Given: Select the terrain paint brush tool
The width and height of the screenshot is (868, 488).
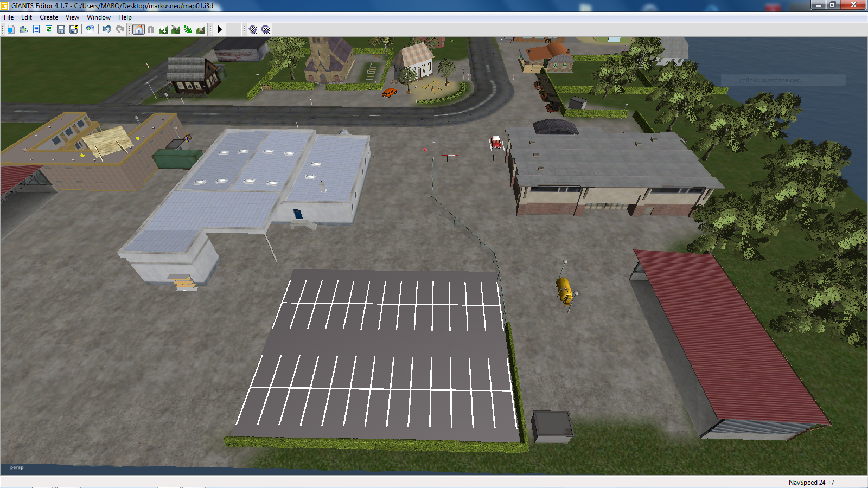Looking at the screenshot, I should [x=175, y=29].
